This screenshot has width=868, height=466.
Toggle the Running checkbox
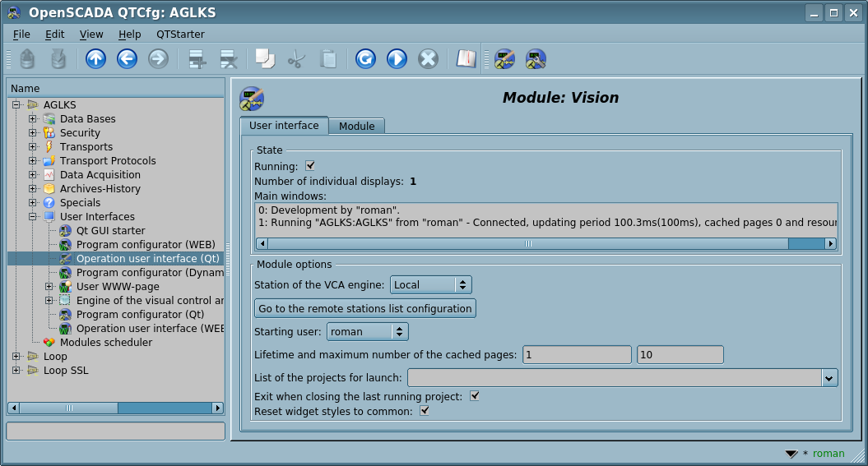pyautogui.click(x=310, y=166)
